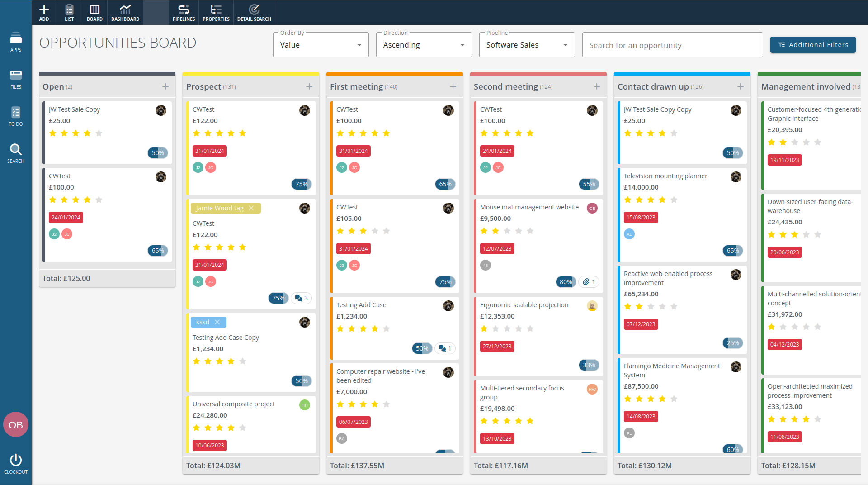This screenshot has height=485, width=868.
Task: Switch to the Properties tab
Action: [x=216, y=12]
